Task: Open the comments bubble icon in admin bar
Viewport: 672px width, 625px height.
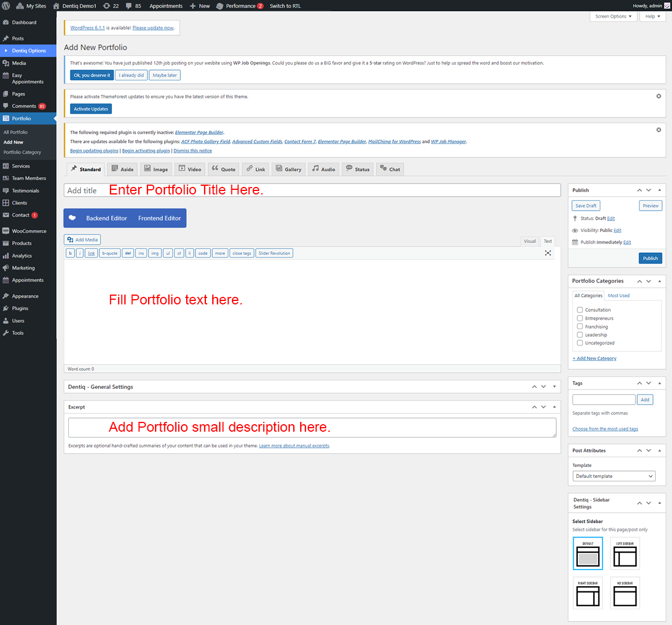Action: 128,6
